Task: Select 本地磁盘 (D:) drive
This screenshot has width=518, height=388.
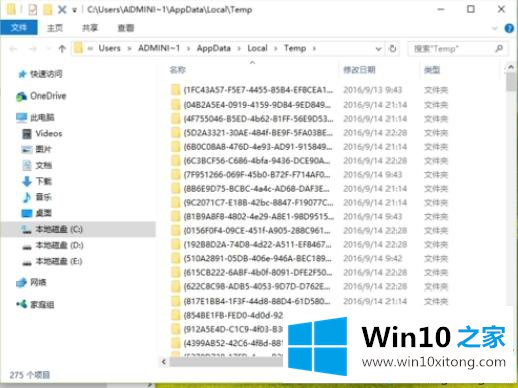Action: coord(59,245)
